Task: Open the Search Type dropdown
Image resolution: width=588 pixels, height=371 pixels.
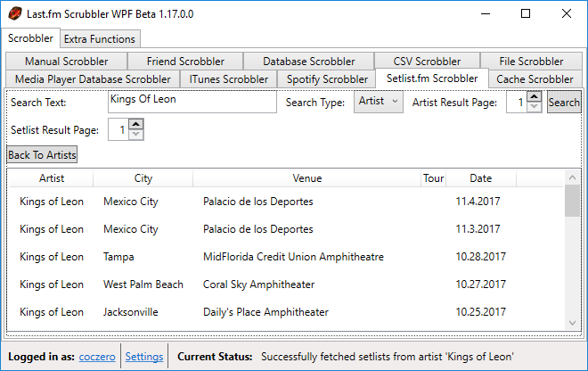Action: 379,102
